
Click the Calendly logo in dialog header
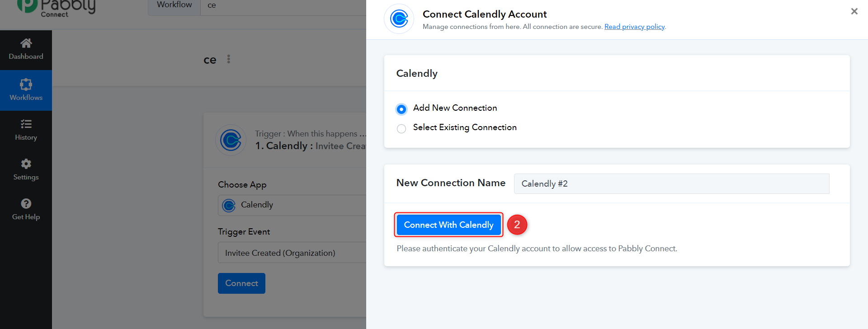[399, 19]
